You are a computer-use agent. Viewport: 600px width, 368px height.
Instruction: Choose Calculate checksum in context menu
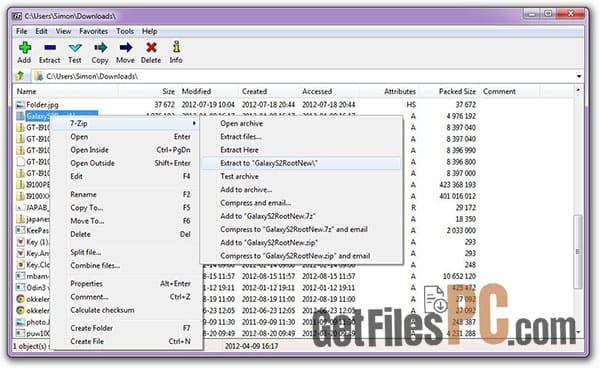coord(102,310)
